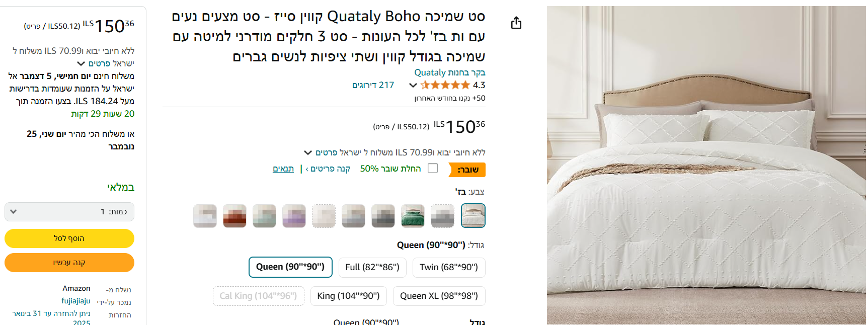Open the 4.3 star rating breakdown
Viewport: 868px width, 325px height.
click(x=413, y=85)
